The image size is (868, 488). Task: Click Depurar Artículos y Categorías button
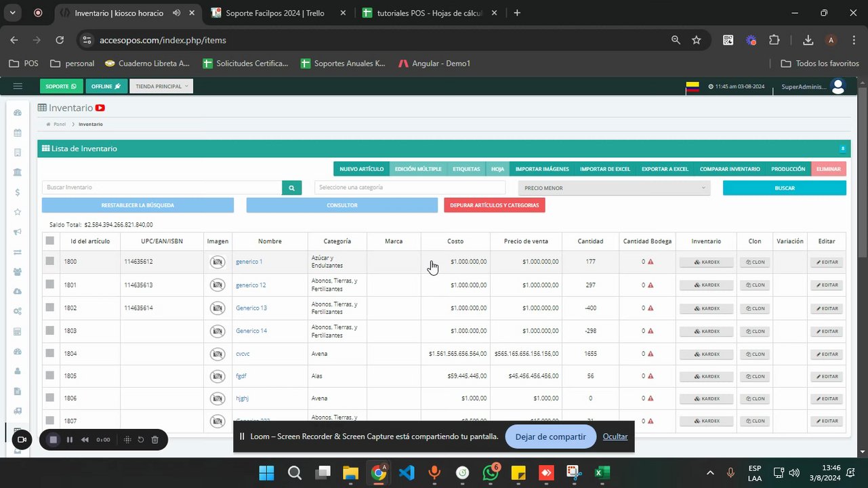(495, 205)
